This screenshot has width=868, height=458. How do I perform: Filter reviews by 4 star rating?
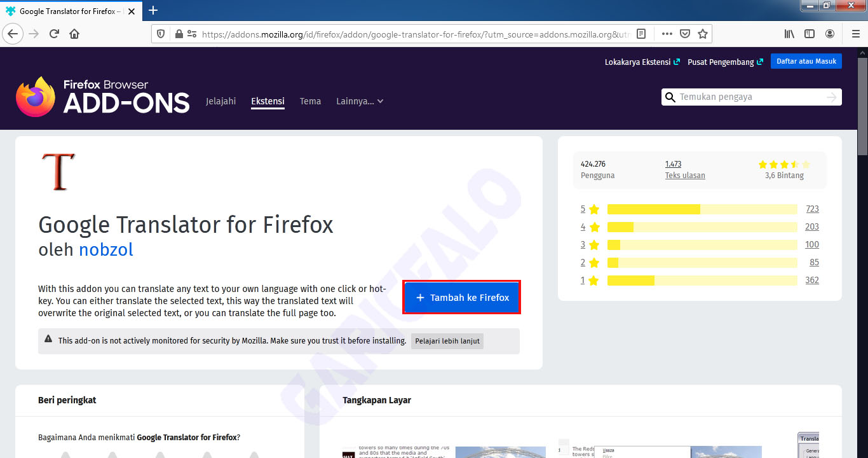click(x=590, y=227)
